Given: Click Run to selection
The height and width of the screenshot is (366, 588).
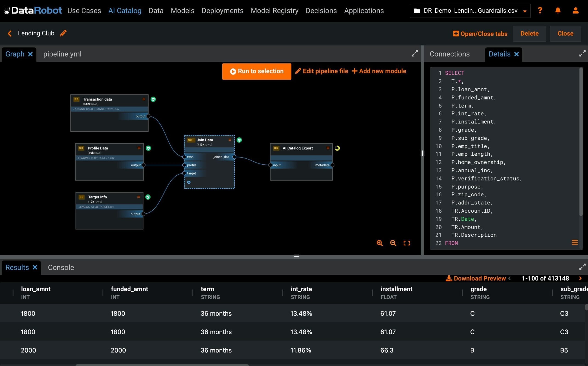Looking at the screenshot, I should [x=257, y=71].
